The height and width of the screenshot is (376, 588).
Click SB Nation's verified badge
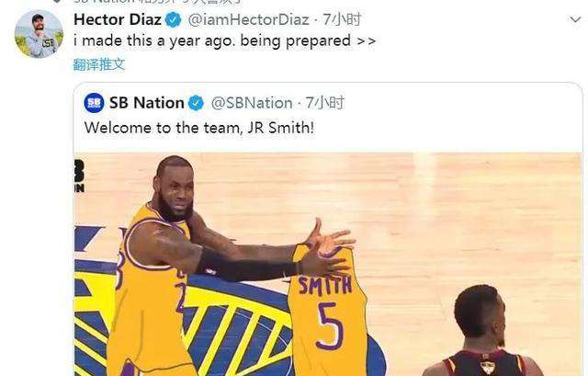(196, 103)
